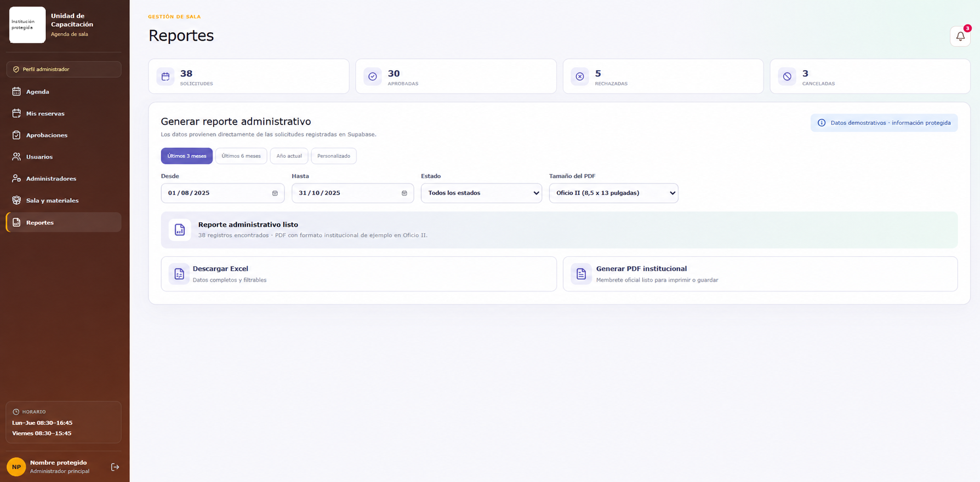Open Usuarios in the sidebar
Image resolution: width=980 pixels, height=482 pixels.
64,157
